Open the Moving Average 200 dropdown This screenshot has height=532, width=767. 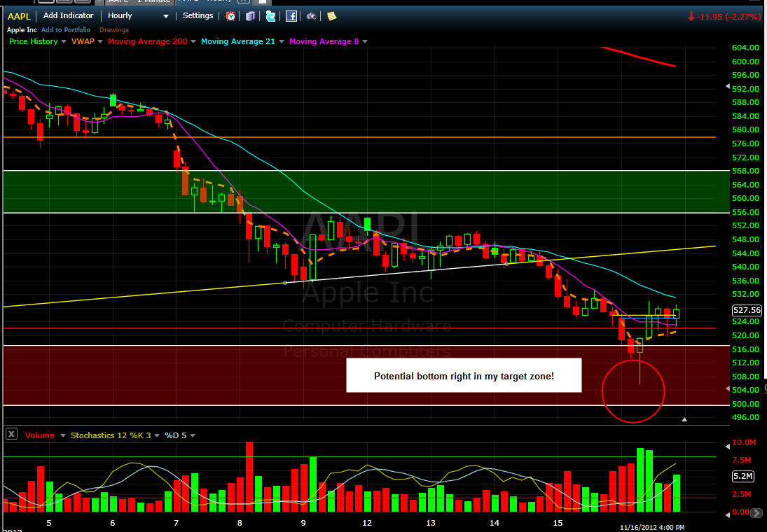pyautogui.click(x=194, y=41)
